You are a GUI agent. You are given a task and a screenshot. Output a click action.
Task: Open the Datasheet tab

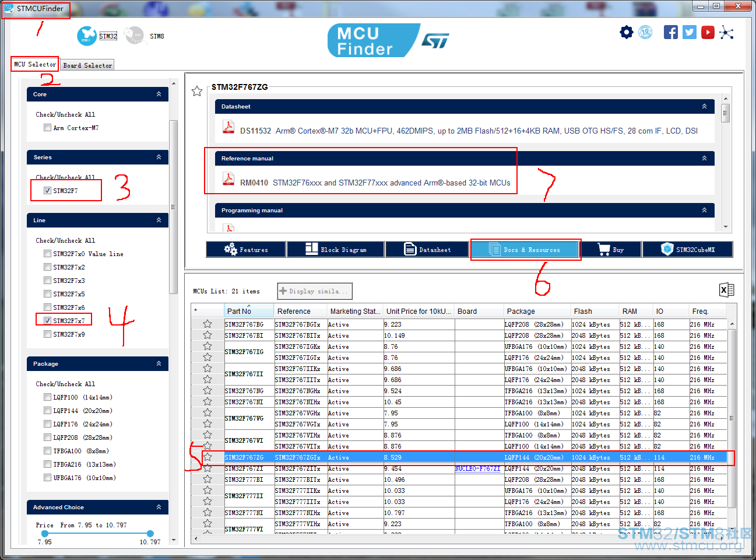click(427, 250)
